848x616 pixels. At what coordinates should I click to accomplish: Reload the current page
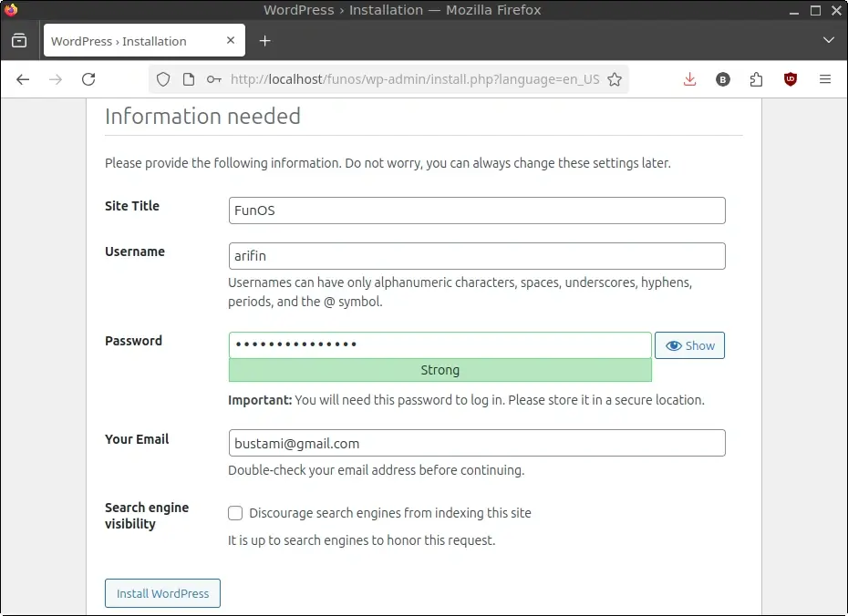[x=88, y=79]
